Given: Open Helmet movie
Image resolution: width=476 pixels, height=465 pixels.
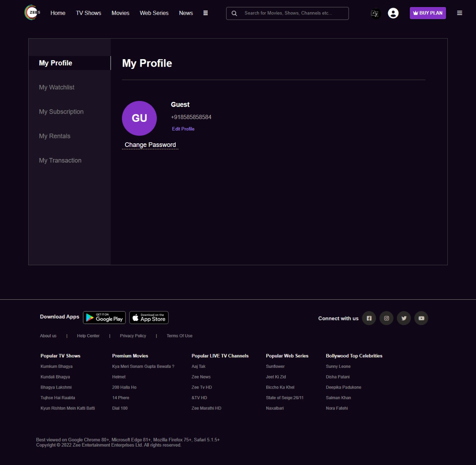Looking at the screenshot, I should click(119, 377).
